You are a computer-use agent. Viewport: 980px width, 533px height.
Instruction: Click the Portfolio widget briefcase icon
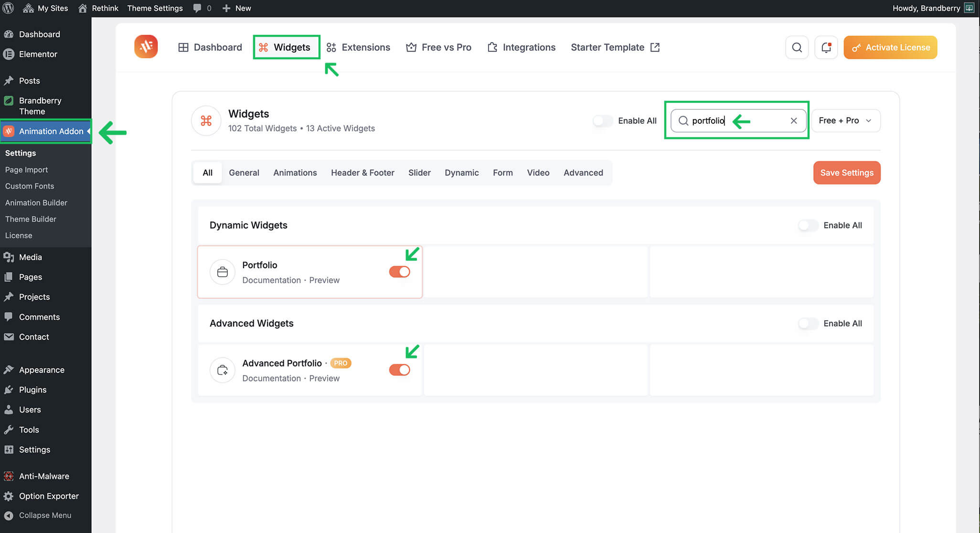point(222,272)
